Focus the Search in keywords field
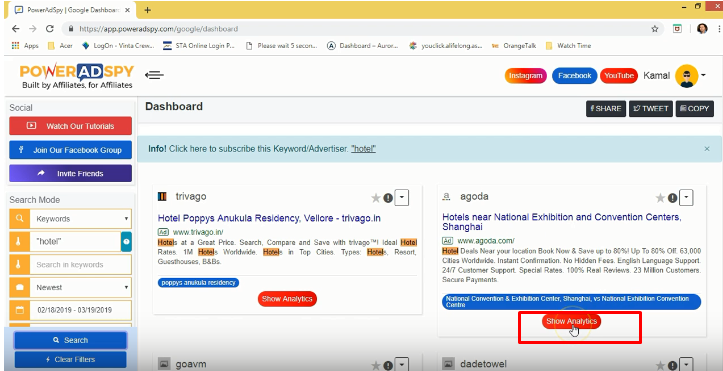 pos(81,265)
